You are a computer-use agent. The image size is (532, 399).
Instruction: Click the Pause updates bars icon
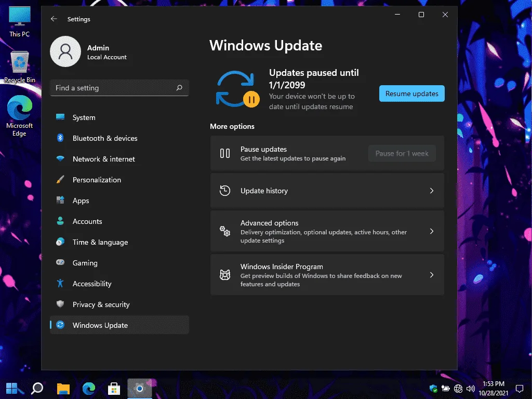tap(224, 153)
